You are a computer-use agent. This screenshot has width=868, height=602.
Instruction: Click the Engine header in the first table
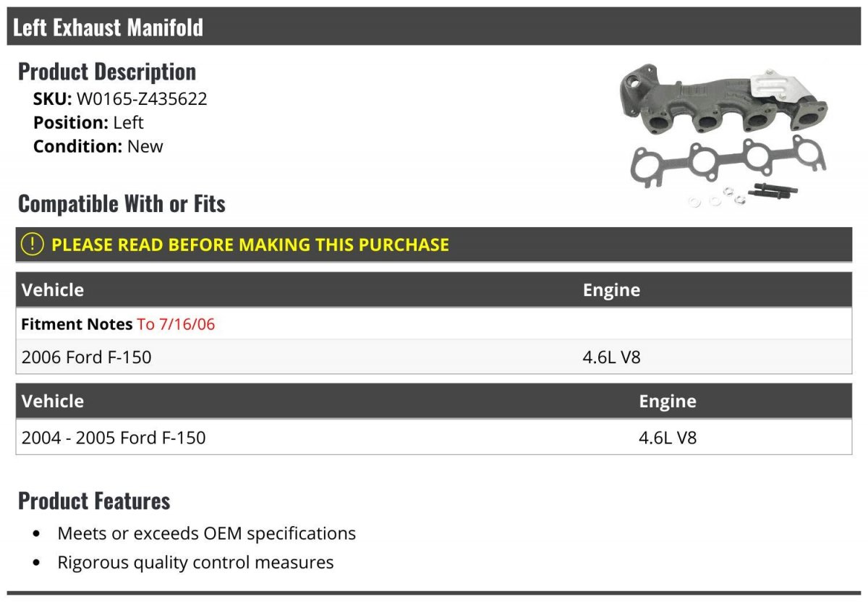tap(611, 290)
